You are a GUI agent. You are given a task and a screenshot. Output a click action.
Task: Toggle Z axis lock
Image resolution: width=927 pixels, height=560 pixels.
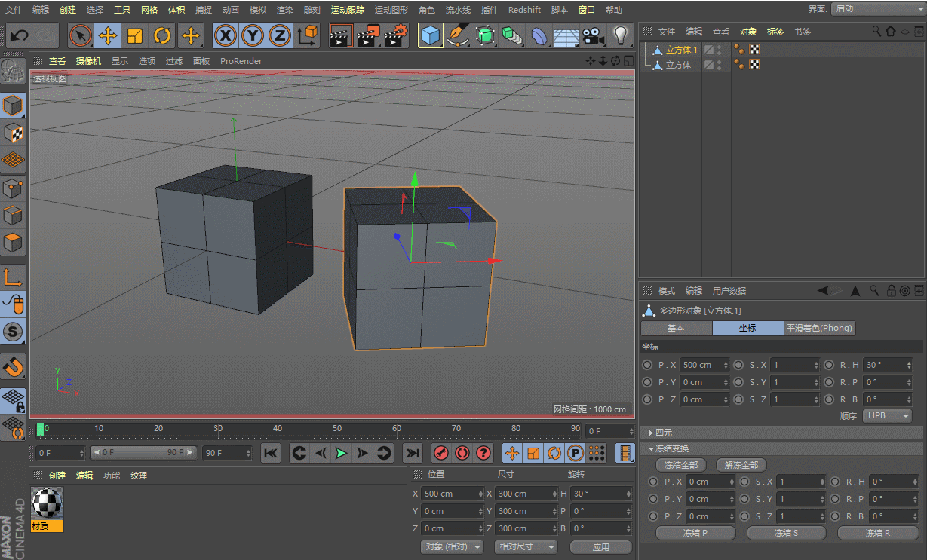coord(280,35)
